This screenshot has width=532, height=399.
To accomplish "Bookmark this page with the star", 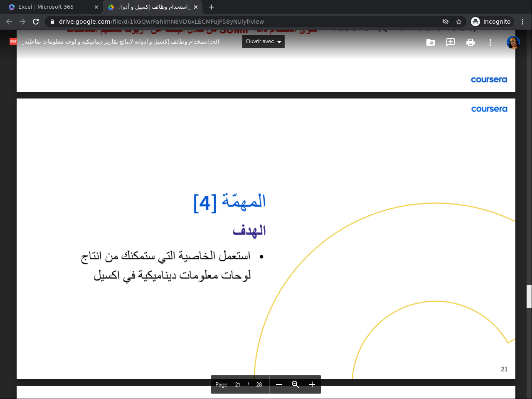I will 459,22.
